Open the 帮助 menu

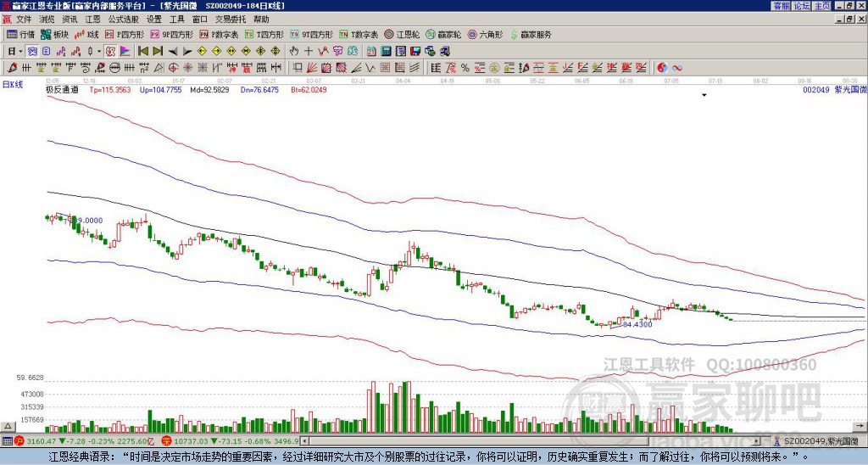point(261,20)
